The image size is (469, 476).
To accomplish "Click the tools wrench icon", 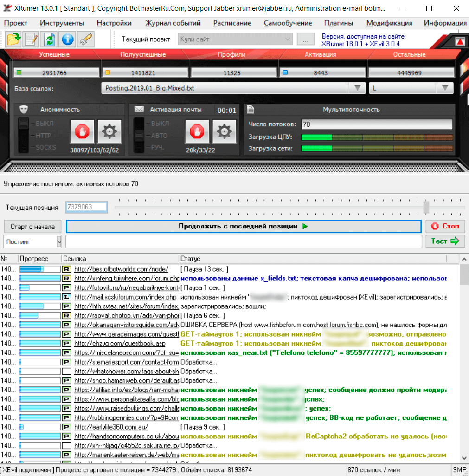I will (86, 39).
